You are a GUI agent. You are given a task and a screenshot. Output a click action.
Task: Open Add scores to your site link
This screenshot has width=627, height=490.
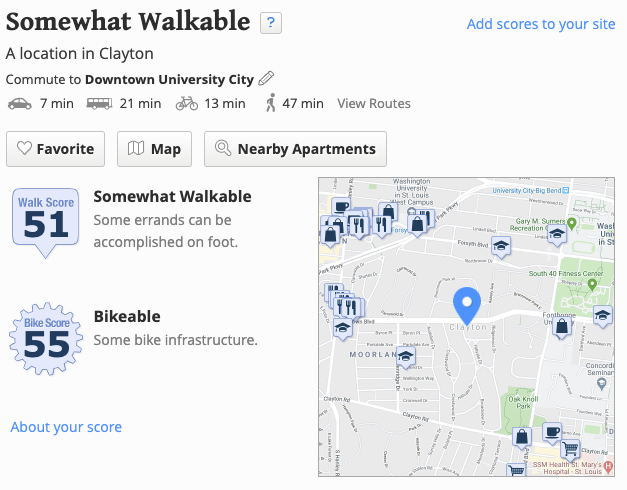pos(541,24)
